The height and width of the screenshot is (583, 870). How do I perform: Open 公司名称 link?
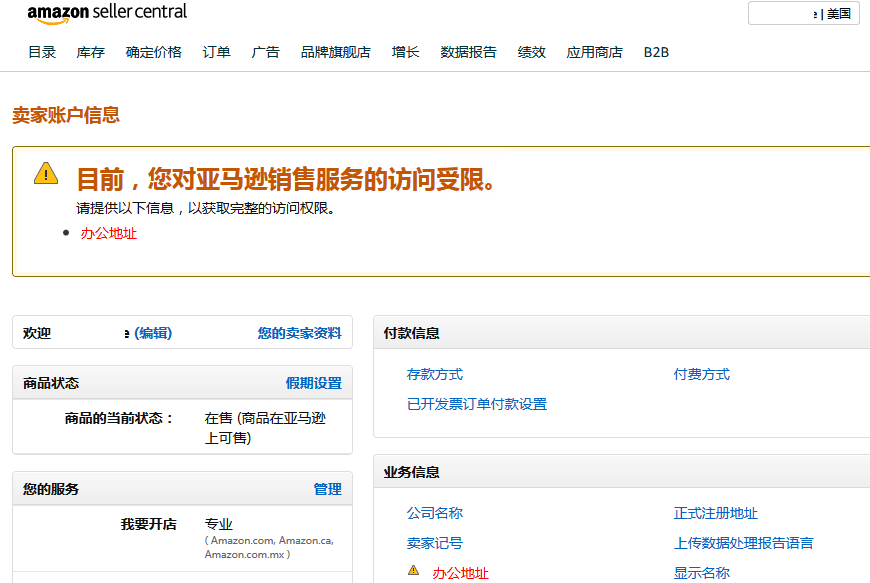[x=434, y=513]
